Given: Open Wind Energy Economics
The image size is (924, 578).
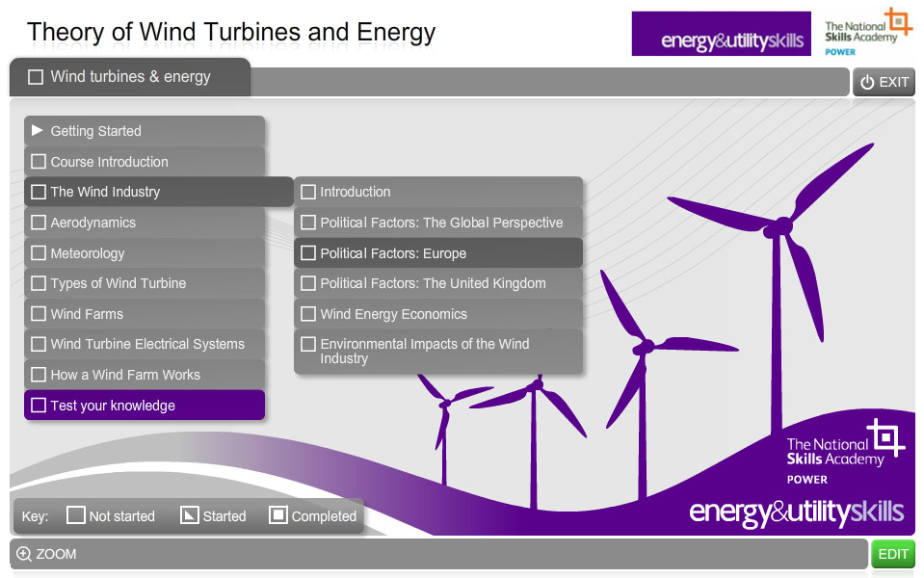Looking at the screenshot, I should click(x=438, y=313).
